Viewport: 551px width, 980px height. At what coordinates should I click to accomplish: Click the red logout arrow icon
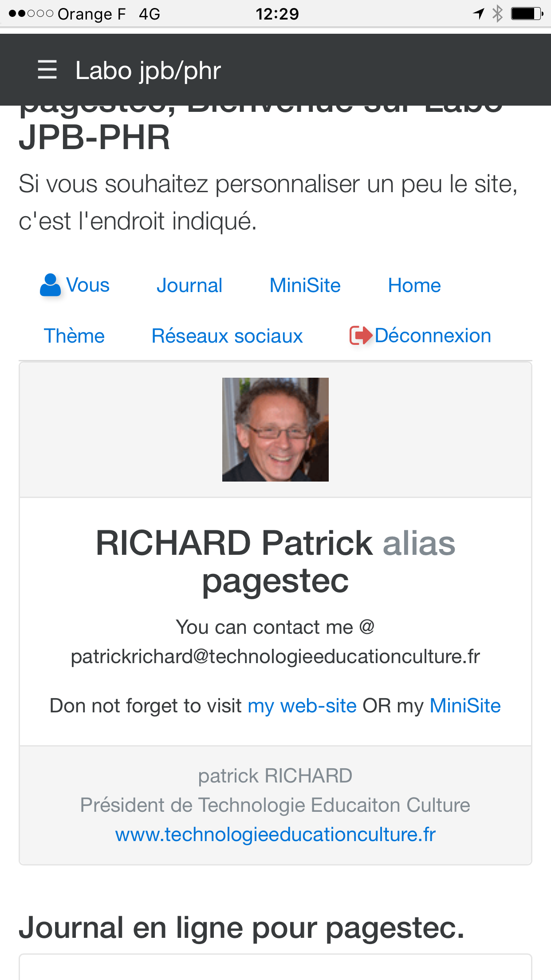pos(360,336)
